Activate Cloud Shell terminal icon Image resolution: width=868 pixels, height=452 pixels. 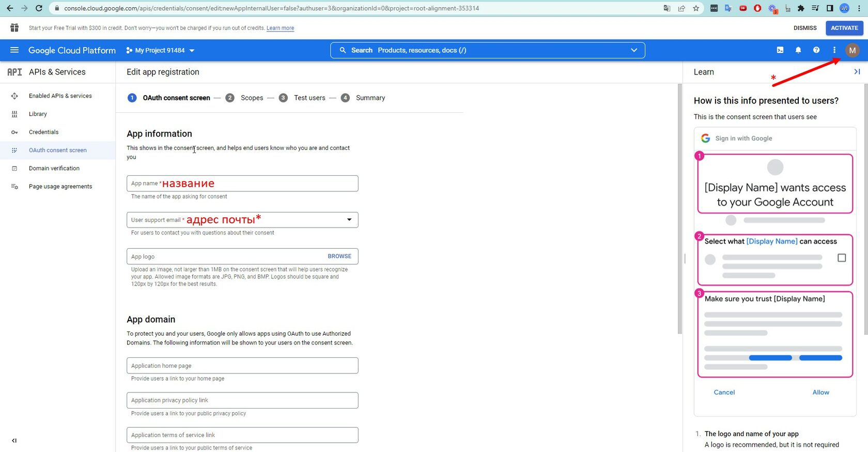click(x=780, y=50)
